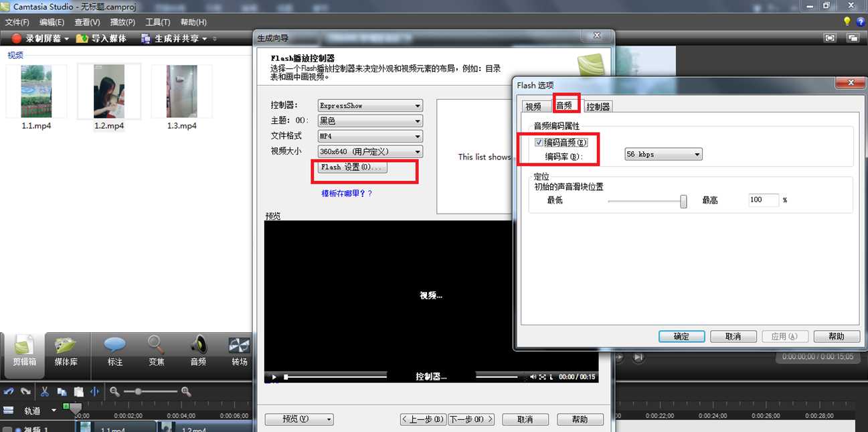Screen dimensions: 868x432
Task: Expand the 生成并共享 dropdown arrow
Action: (205, 39)
